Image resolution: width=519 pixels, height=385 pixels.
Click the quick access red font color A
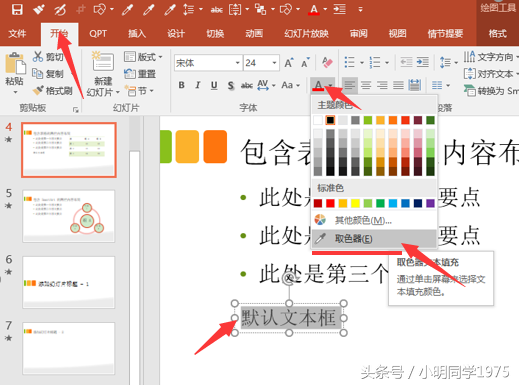314,9
